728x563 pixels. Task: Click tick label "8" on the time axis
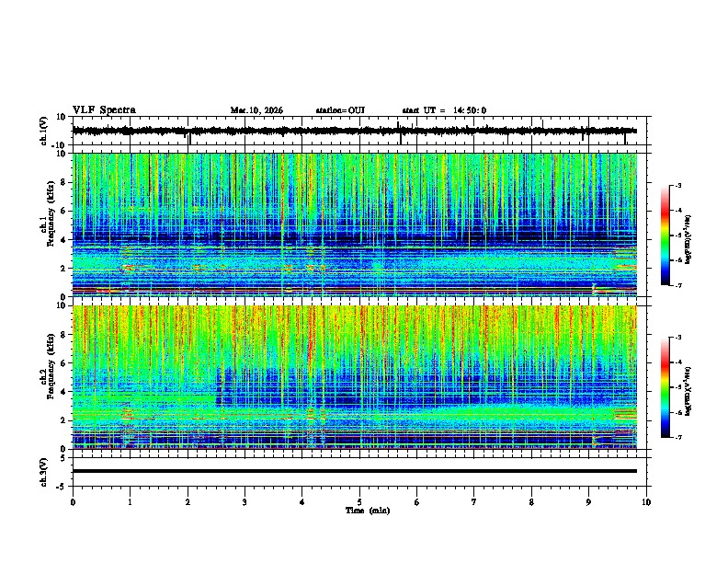(x=531, y=502)
